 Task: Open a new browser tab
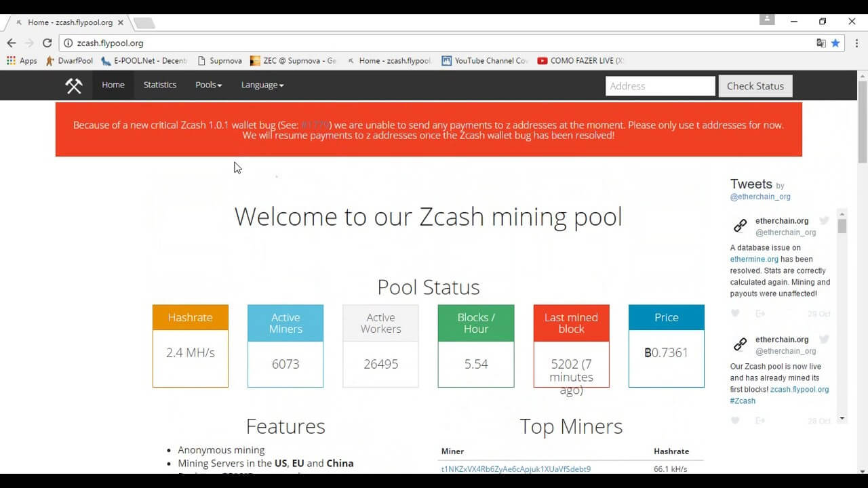tap(144, 23)
